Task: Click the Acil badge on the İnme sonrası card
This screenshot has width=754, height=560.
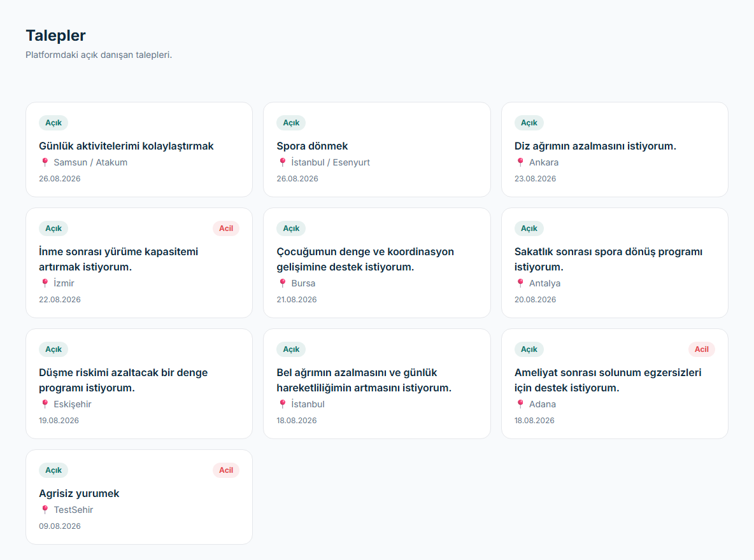Action: point(226,228)
